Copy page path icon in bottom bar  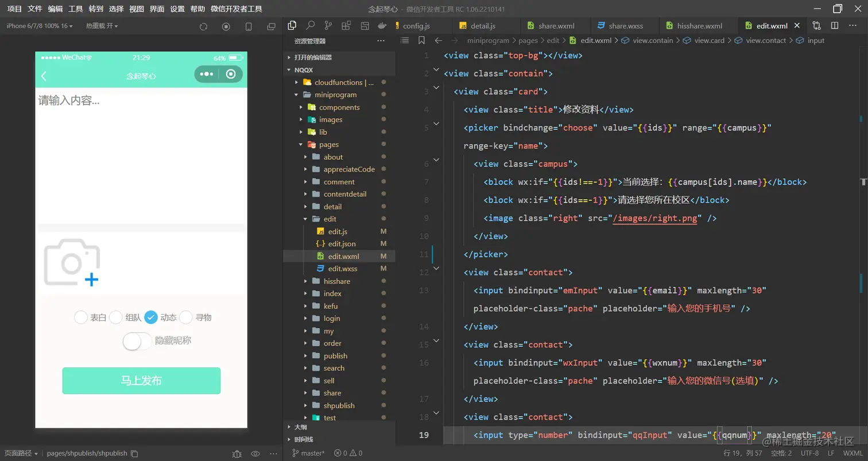click(134, 454)
